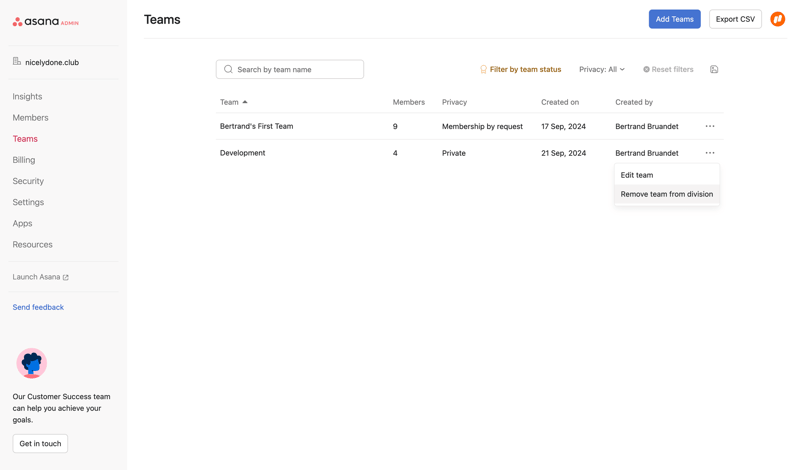This screenshot has height=470, width=800.
Task: Choose Remove team from division
Action: [667, 194]
